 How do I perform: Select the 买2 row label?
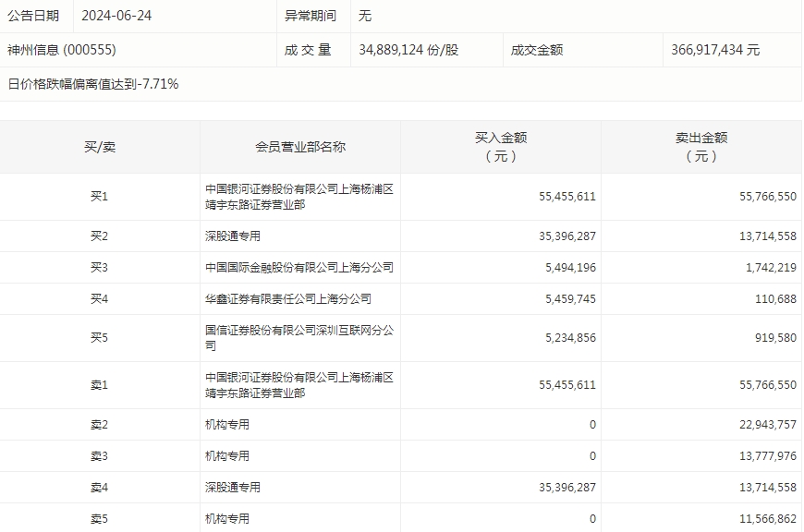click(100, 236)
